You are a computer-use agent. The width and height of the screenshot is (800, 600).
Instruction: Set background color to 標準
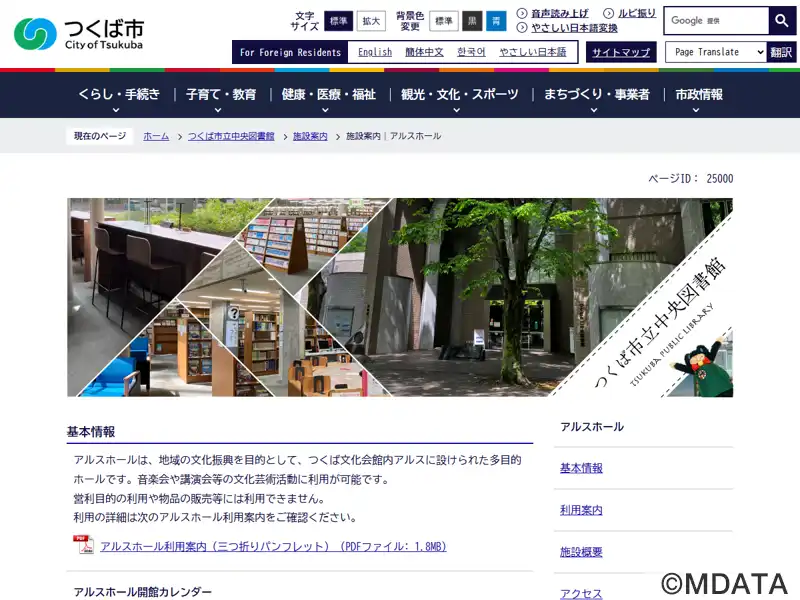[444, 21]
